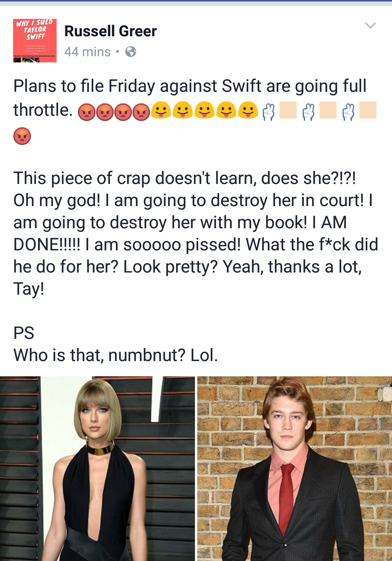Click the last peace hand emoji

pos(348,112)
